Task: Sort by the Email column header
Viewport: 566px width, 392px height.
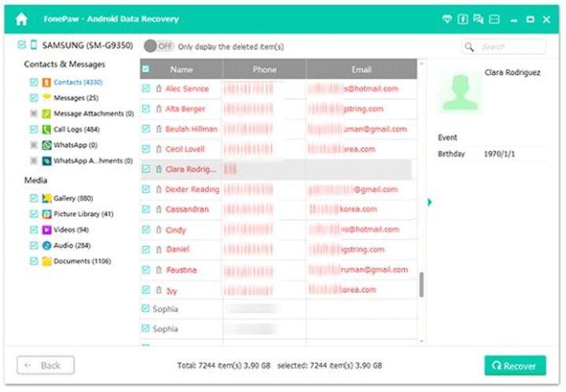Action: tap(362, 69)
